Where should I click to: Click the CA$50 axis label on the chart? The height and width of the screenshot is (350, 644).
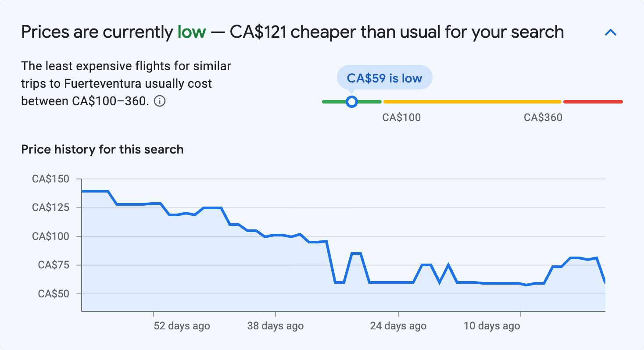(x=54, y=294)
